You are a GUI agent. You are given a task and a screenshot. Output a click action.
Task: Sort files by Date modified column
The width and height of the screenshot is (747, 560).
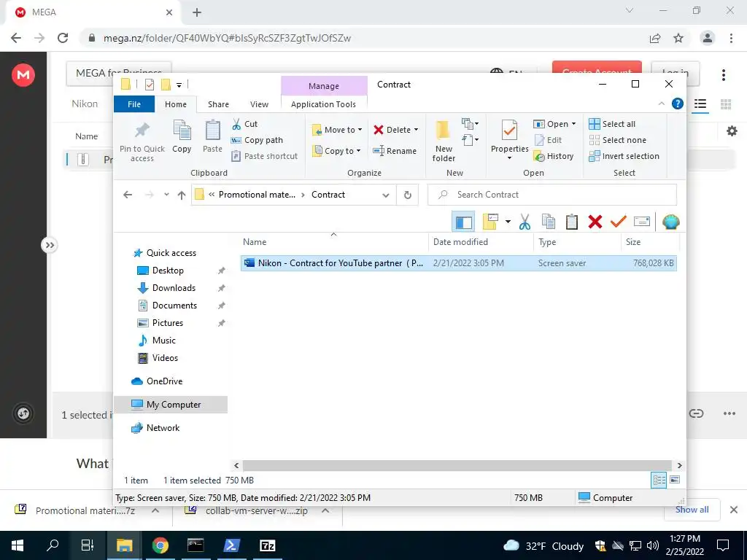pyautogui.click(x=481, y=242)
